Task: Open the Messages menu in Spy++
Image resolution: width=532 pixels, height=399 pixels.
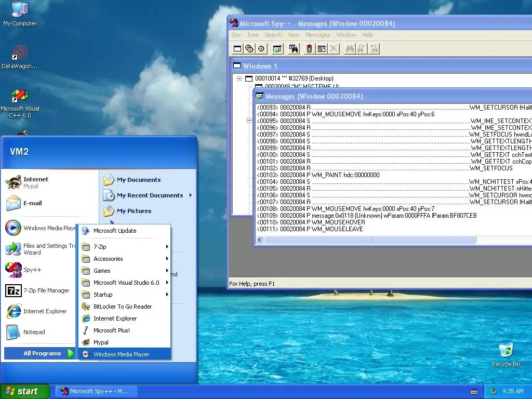Action: coord(317,35)
